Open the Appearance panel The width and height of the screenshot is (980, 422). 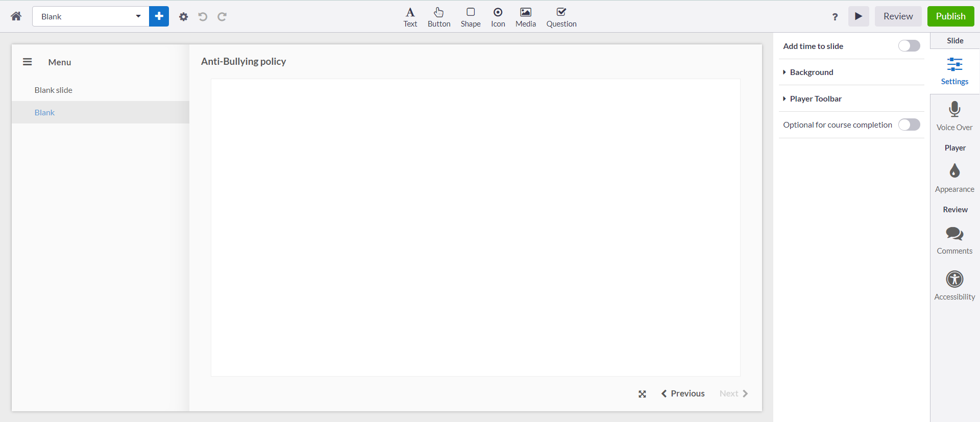pos(954,178)
